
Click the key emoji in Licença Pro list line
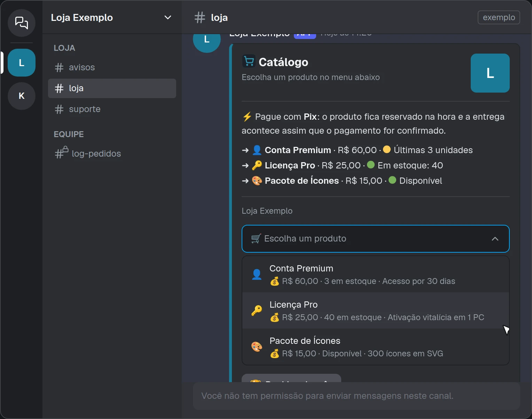pyautogui.click(x=257, y=165)
